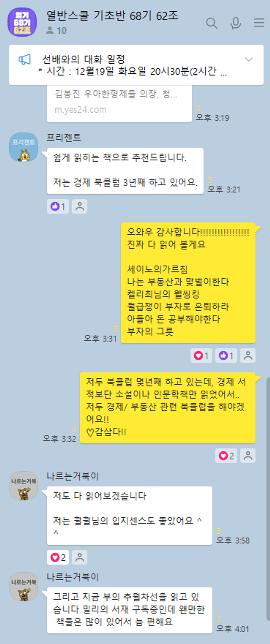Toggle heart reaction under 입지센스 message

click(58, 557)
